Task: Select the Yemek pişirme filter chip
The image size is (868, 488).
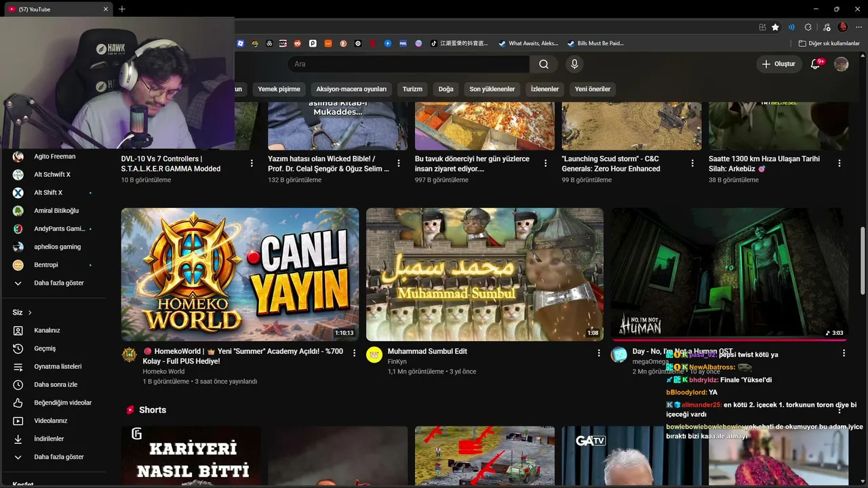Action: click(x=279, y=89)
